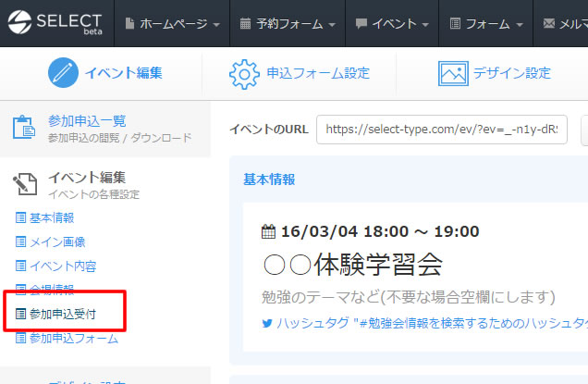Click the pencil icon for イベント編集

click(x=64, y=73)
